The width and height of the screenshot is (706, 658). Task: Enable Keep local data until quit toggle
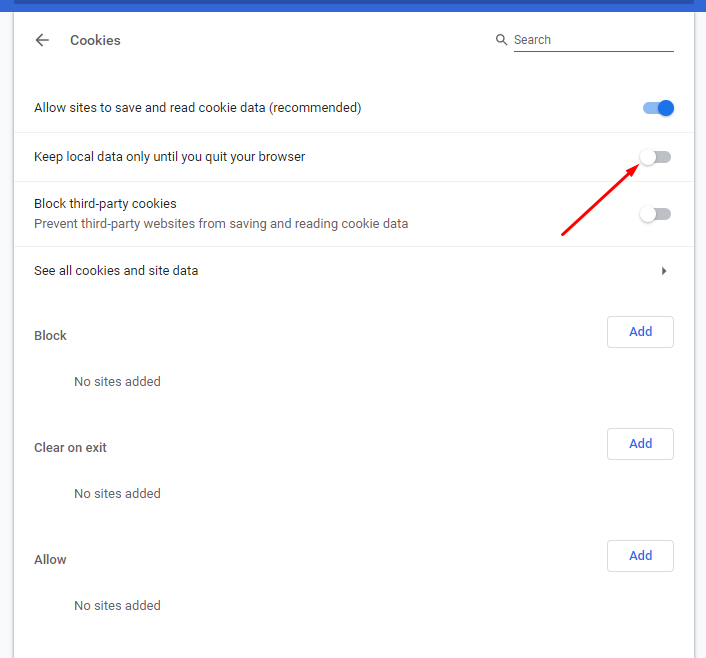click(x=656, y=157)
